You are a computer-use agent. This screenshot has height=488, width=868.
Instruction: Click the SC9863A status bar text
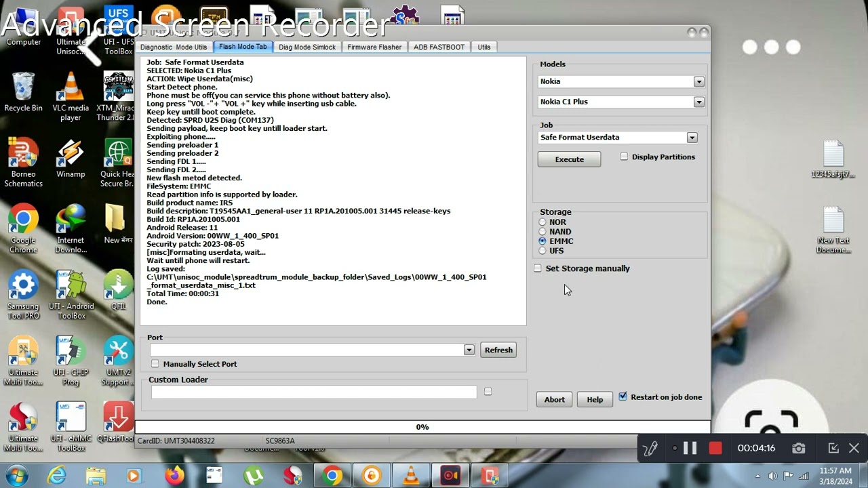280,441
